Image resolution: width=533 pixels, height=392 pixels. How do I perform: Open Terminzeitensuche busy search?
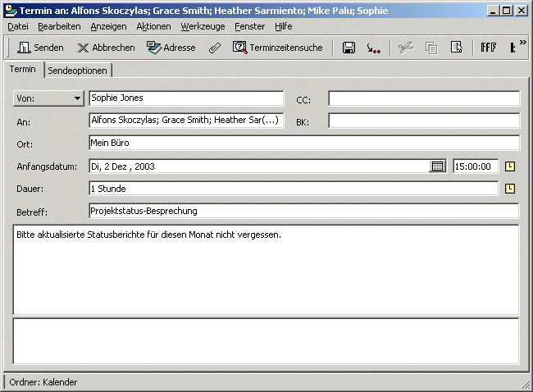[277, 48]
